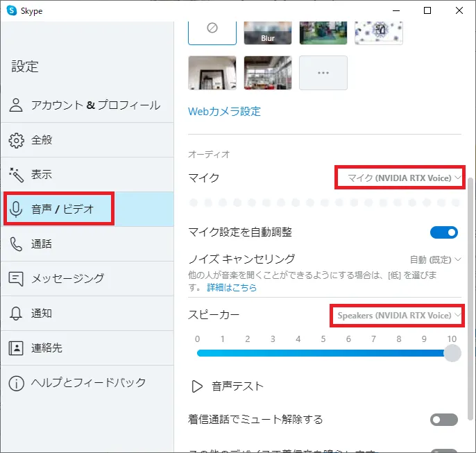Click the 設定 heading text

pos(25,67)
